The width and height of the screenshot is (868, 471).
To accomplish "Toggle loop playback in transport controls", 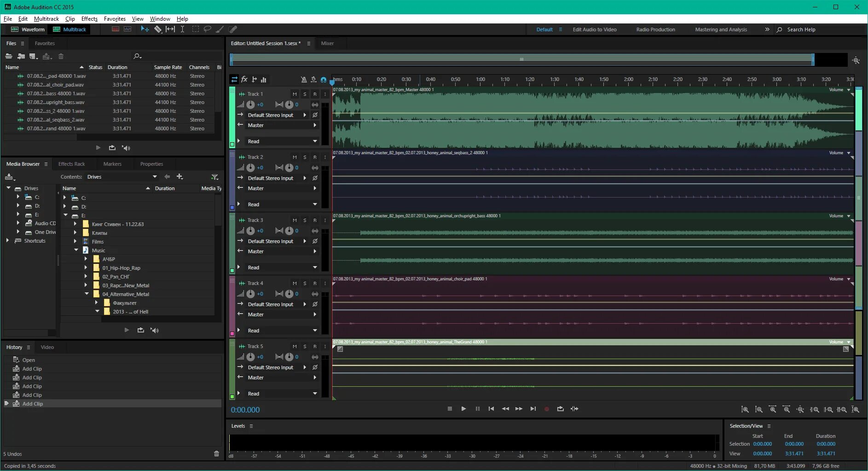I will [x=560, y=409].
